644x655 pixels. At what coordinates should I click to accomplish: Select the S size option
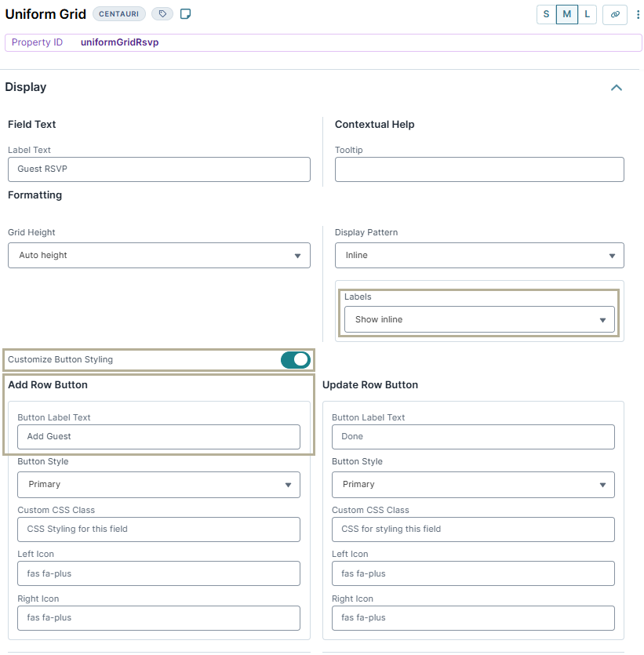point(547,14)
